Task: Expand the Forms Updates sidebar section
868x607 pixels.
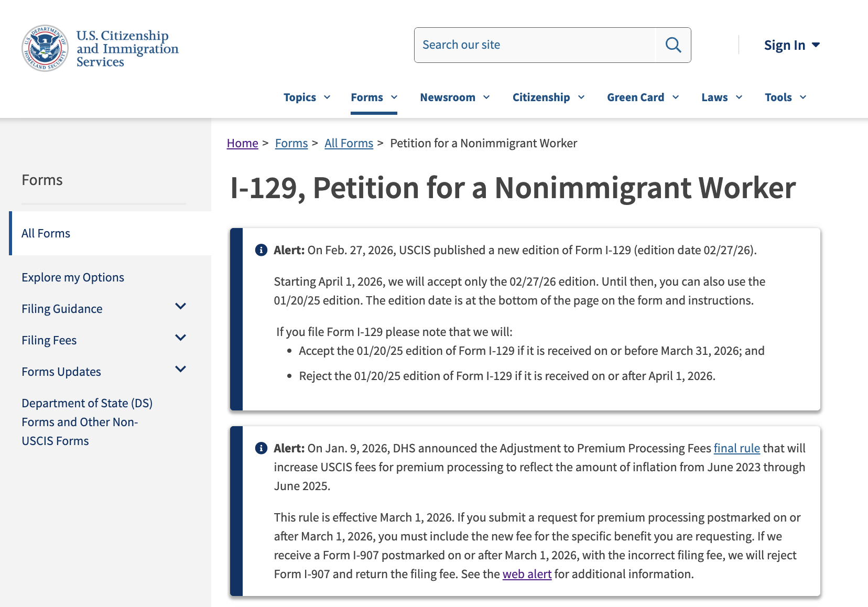Action: click(x=180, y=370)
